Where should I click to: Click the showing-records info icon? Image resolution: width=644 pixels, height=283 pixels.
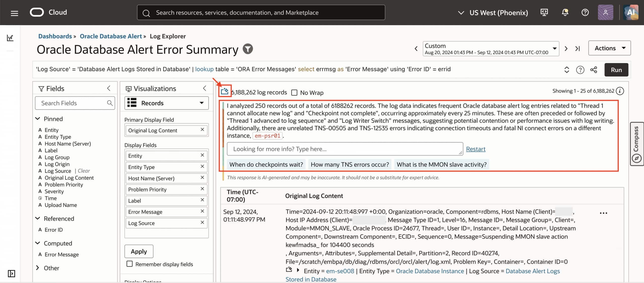coord(620,91)
